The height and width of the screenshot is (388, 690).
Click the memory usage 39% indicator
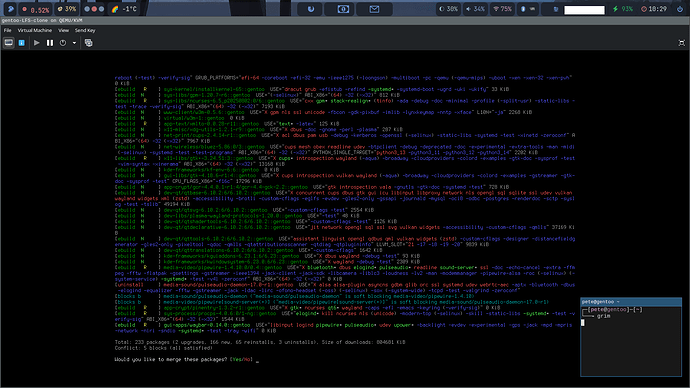coord(67,9)
